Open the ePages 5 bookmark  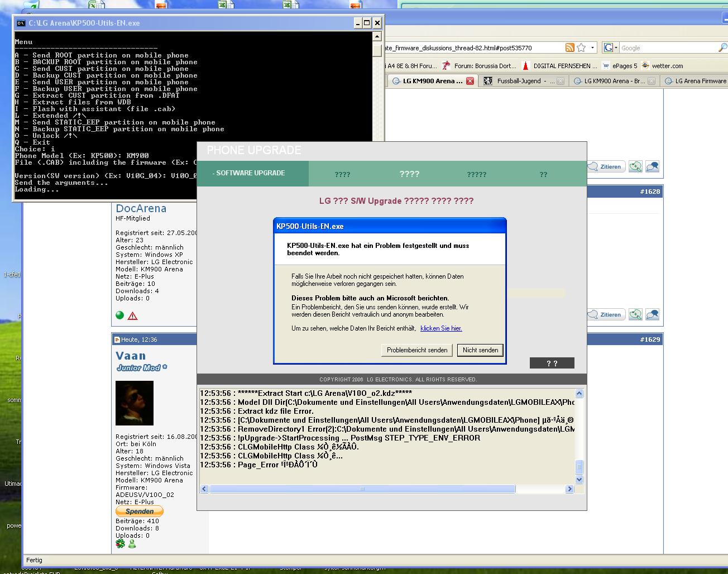[619, 66]
